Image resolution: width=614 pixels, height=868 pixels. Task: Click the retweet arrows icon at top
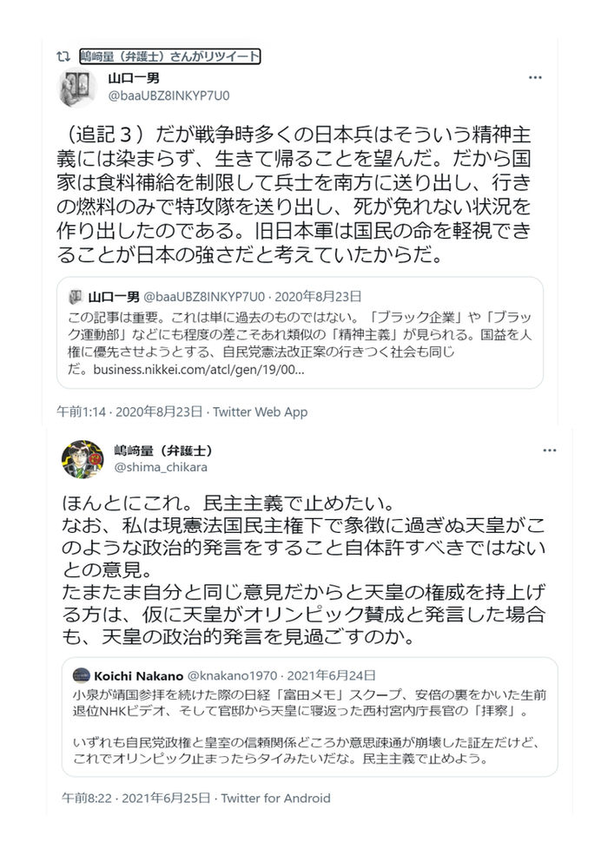63,57
